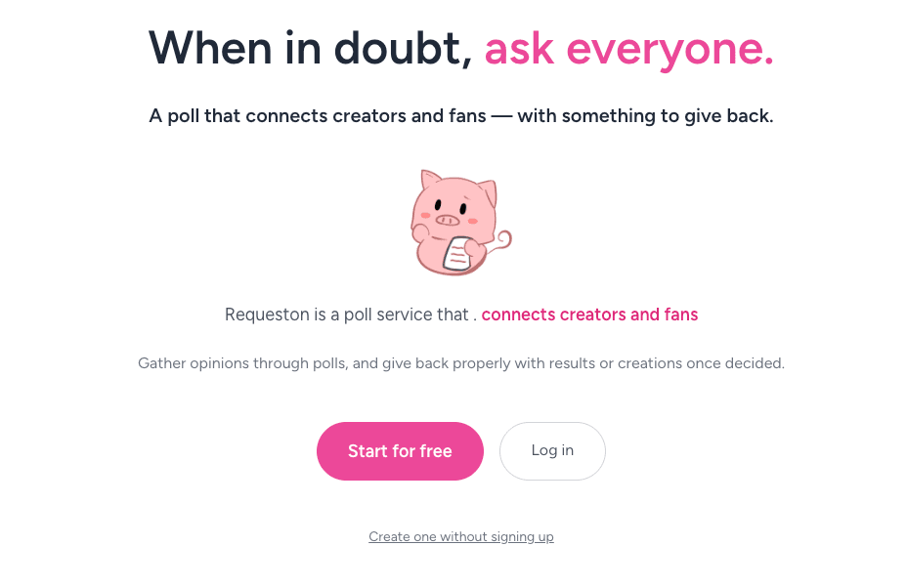Click the pig mascot's curly tail

(500, 240)
